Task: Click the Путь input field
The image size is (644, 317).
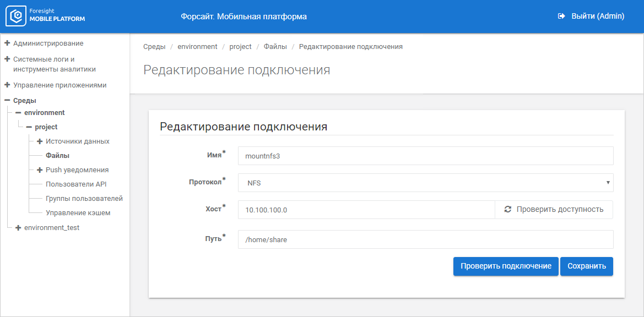Action: (425, 239)
